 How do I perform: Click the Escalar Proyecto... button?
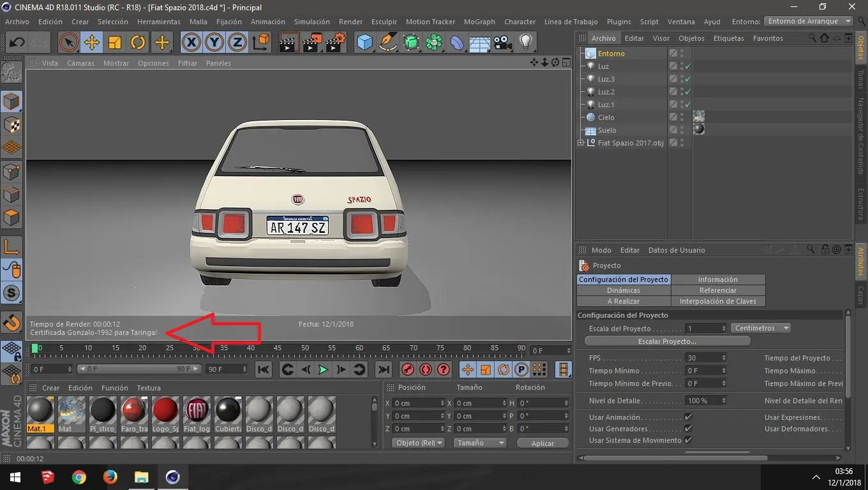click(668, 341)
